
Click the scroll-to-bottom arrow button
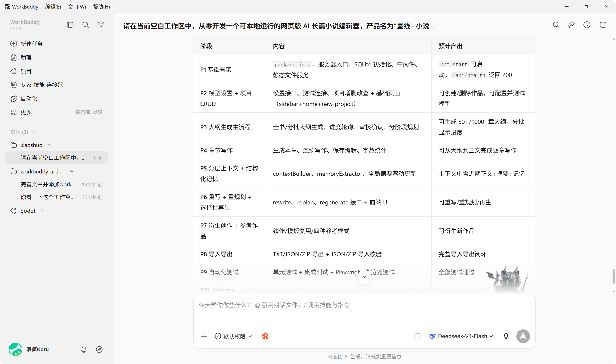pyautogui.click(x=364, y=277)
